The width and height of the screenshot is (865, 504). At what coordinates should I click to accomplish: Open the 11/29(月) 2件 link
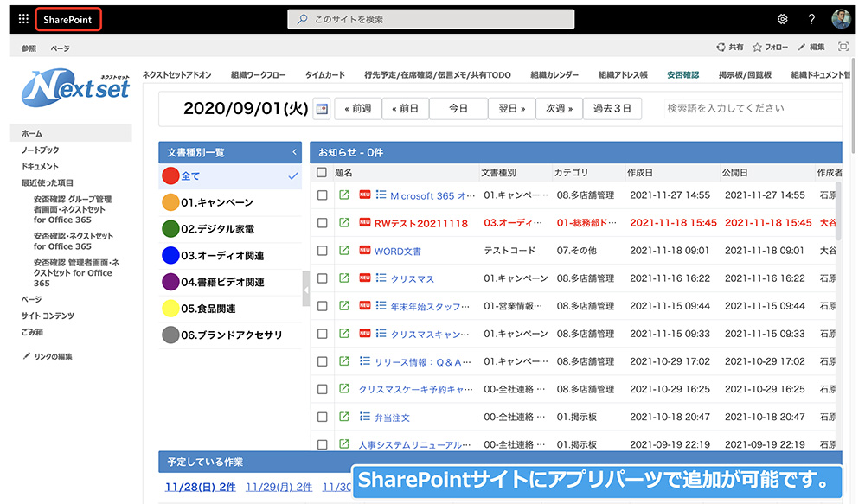279,487
